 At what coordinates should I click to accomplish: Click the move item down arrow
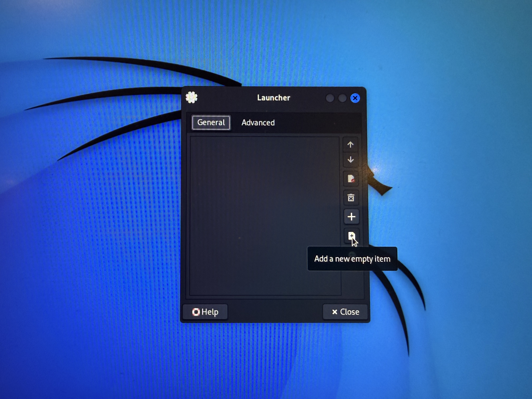coord(350,160)
